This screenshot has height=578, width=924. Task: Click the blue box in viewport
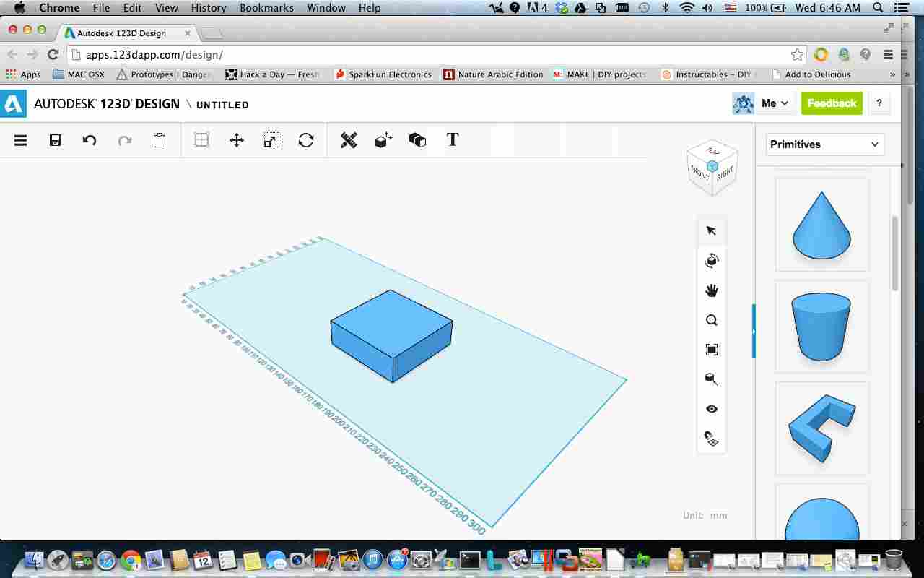(392, 335)
